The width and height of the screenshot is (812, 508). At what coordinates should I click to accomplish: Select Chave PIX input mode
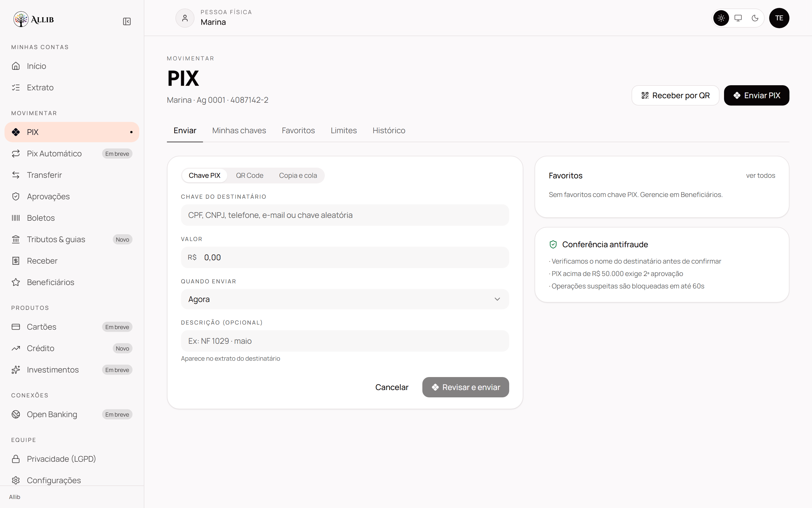(x=204, y=175)
